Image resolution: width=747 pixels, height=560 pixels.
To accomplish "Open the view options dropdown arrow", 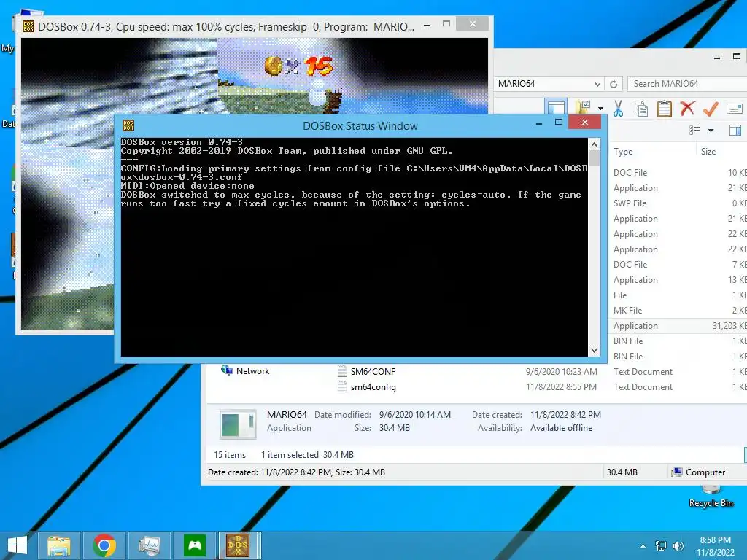I will (711, 130).
